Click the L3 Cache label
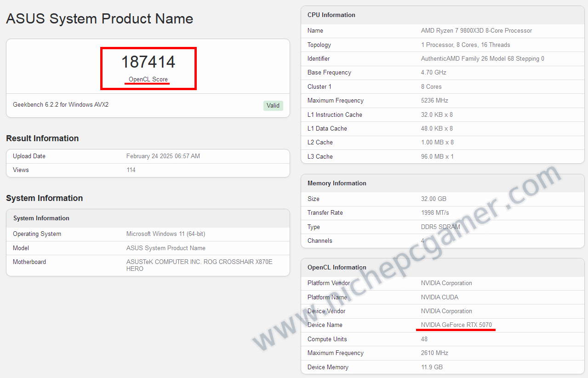The image size is (588, 378). click(320, 156)
